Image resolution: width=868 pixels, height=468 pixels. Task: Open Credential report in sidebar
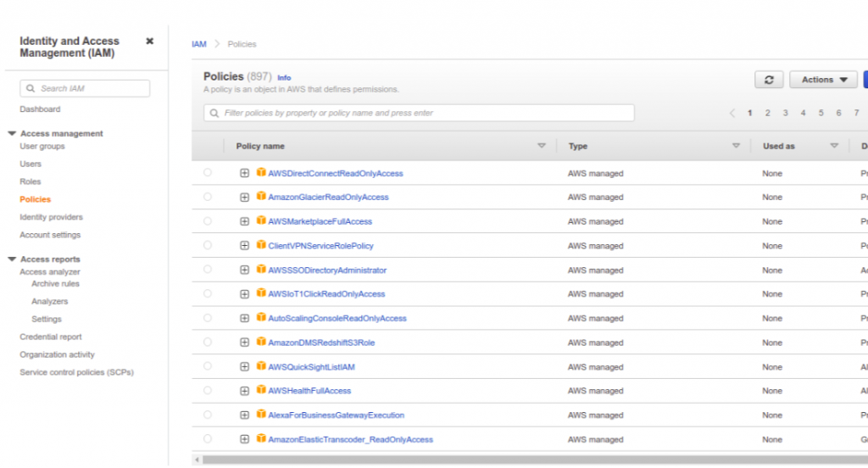[50, 337]
